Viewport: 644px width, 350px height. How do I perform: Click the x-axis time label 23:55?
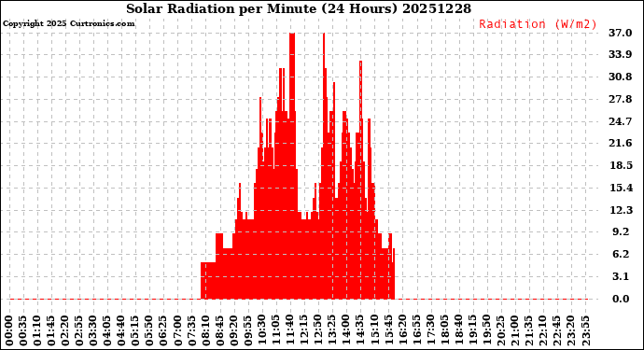coord(585,331)
